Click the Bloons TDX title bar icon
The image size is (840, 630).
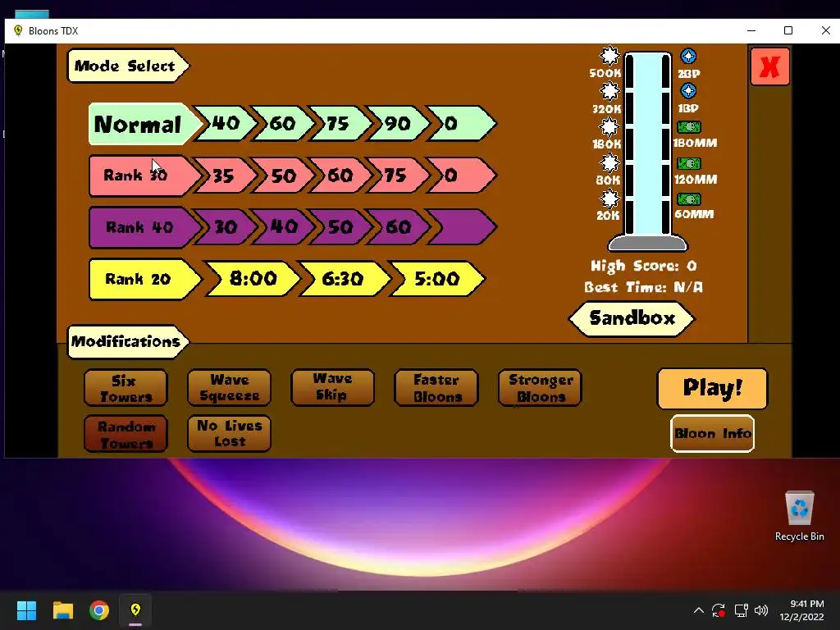18,30
